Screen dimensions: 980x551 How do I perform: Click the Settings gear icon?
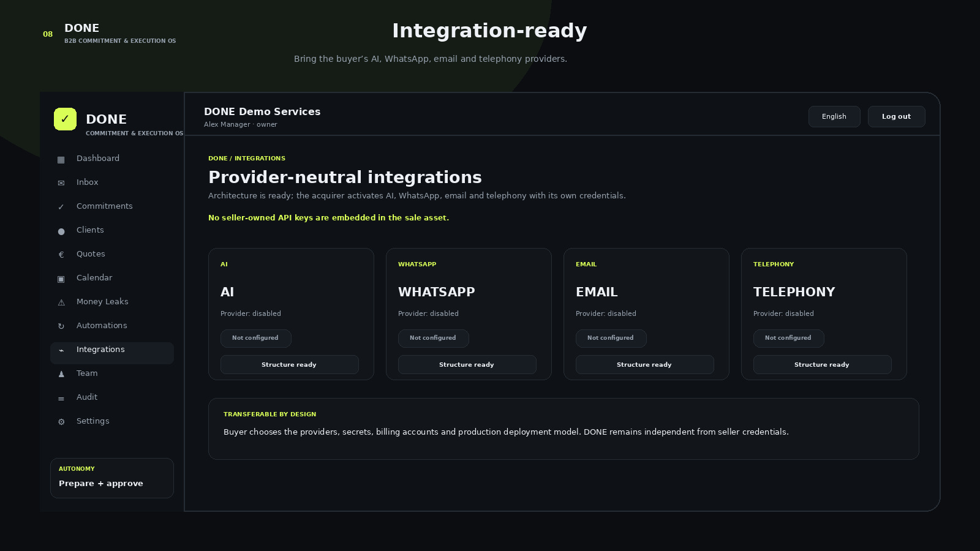61,422
